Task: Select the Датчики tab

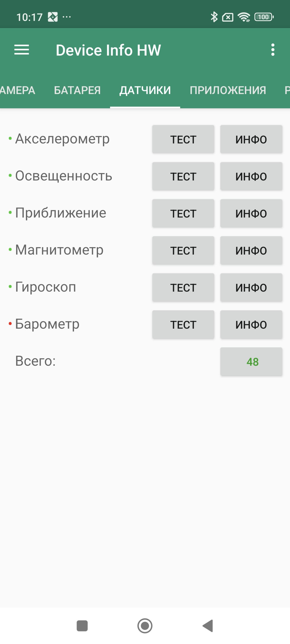Action: pyautogui.click(x=145, y=90)
